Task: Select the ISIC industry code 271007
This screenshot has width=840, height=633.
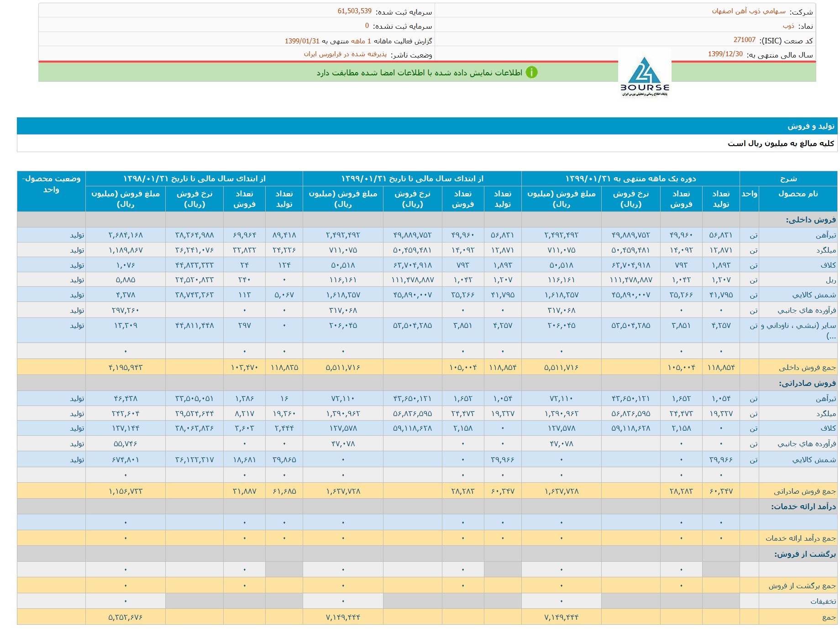Action: coord(745,40)
